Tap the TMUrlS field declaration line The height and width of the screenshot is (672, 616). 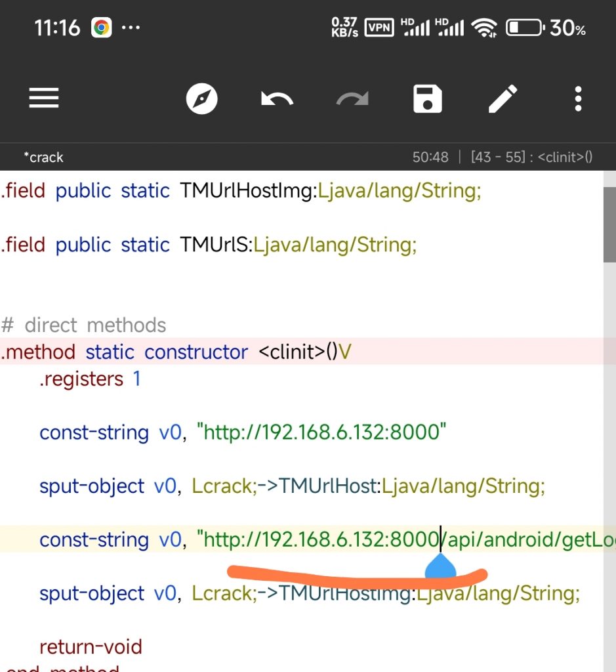[209, 245]
